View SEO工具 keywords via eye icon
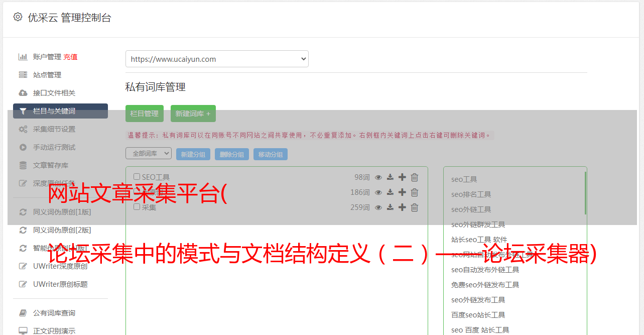 tap(378, 177)
